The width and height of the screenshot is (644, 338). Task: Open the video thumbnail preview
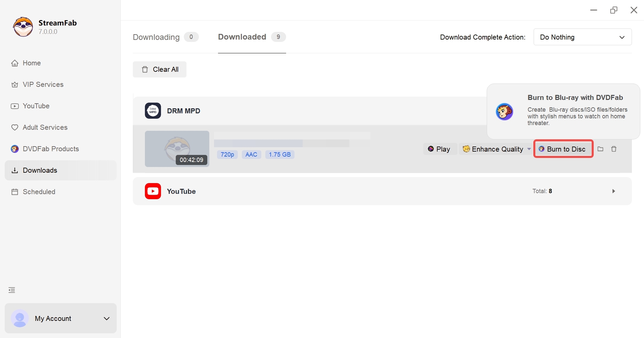(x=177, y=149)
